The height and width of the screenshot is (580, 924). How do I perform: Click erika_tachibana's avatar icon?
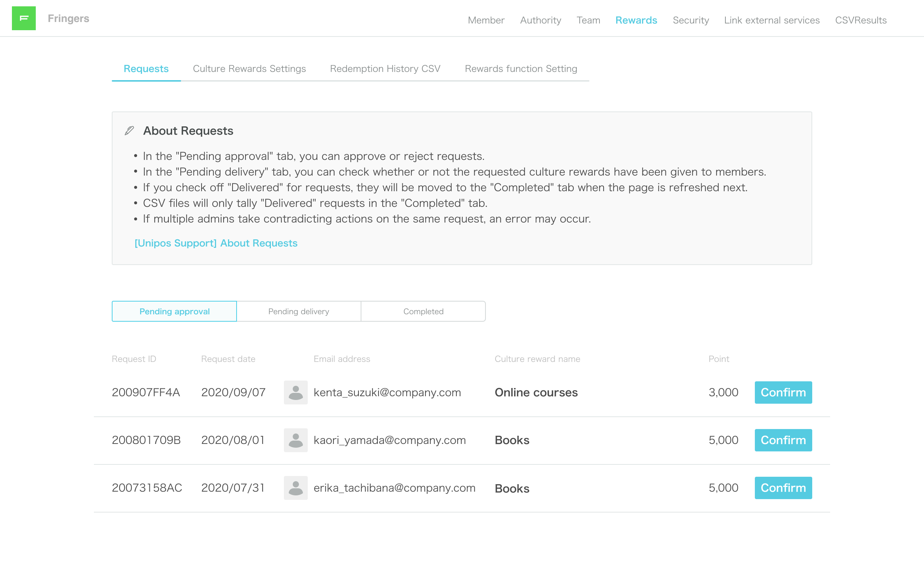click(295, 488)
